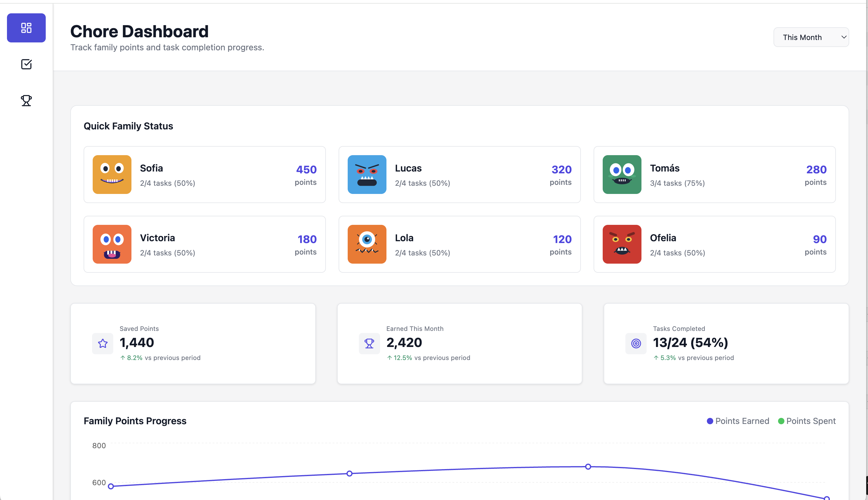Viewport: 868px width, 500px height.
Task: Open the trophy rewards icon in sidebar
Action: (26, 100)
